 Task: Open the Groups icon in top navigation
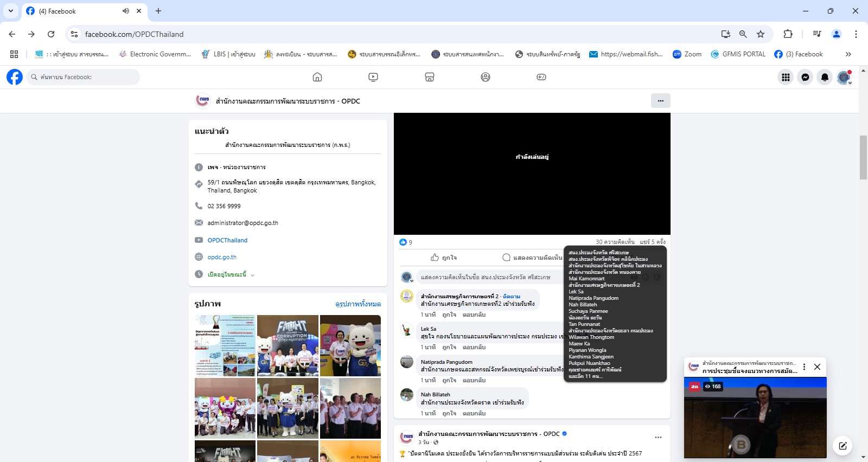pyautogui.click(x=486, y=77)
